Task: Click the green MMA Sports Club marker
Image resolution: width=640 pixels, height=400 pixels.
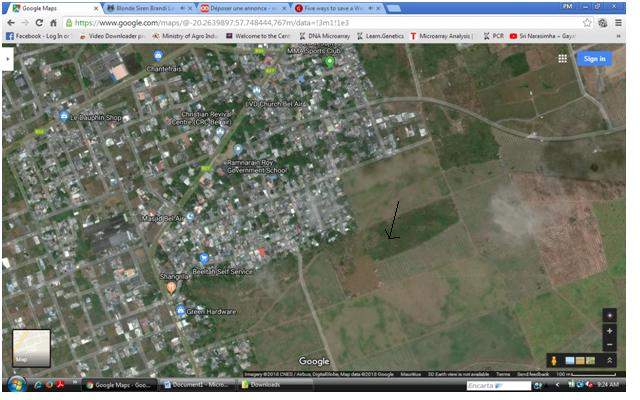Action: (329, 62)
